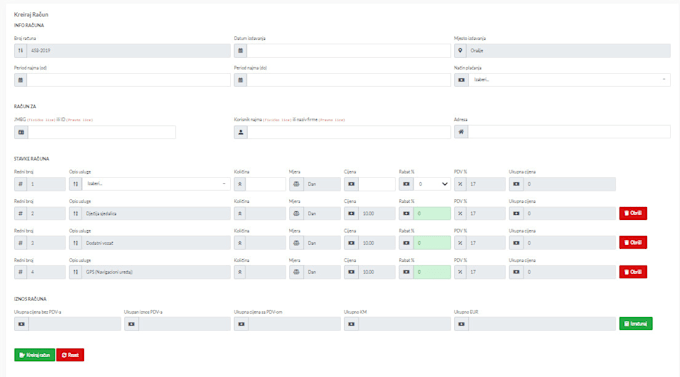Click the sort icon beside GPS (Navigacioni uređaj)
Screen dimensions: 680x377
tap(75, 272)
